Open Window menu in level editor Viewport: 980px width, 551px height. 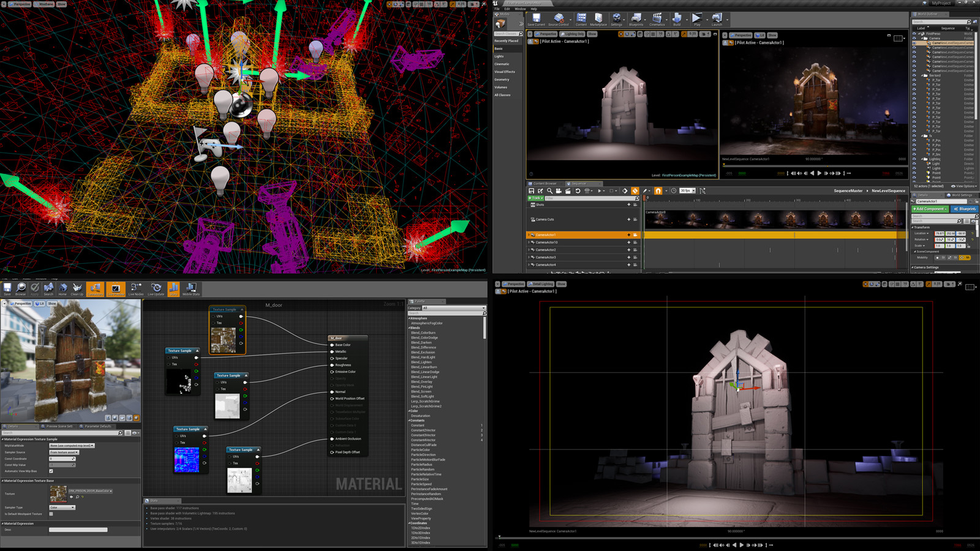520,9
